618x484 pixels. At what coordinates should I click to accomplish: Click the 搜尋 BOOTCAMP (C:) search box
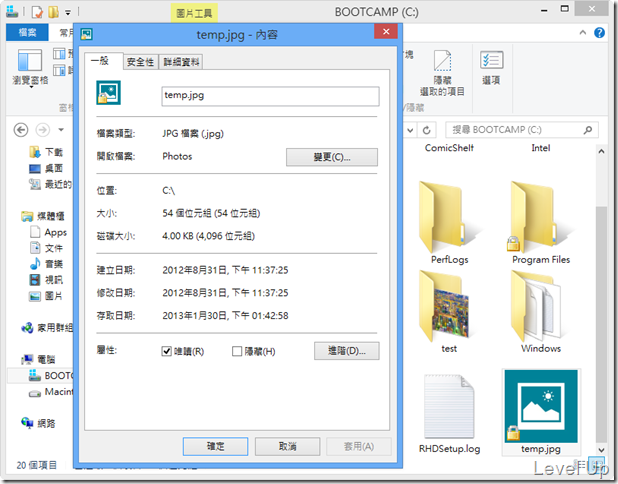pos(521,130)
